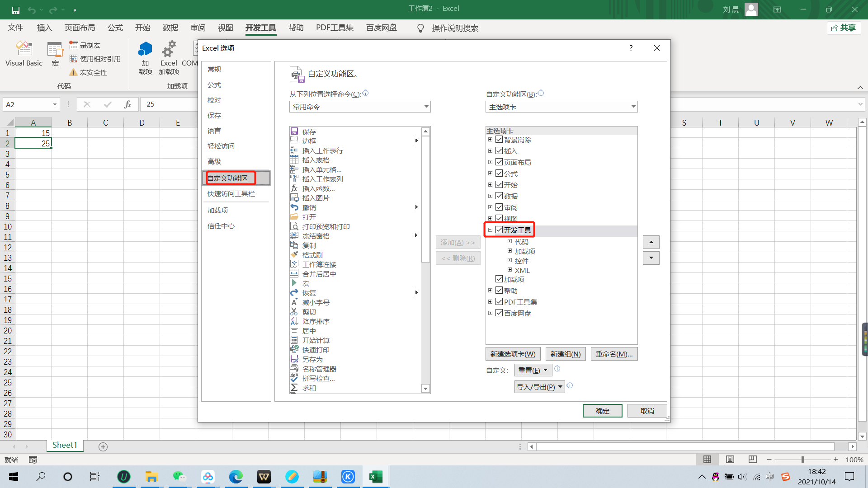Open the 加载项 add-ins blue icon

tap(145, 49)
